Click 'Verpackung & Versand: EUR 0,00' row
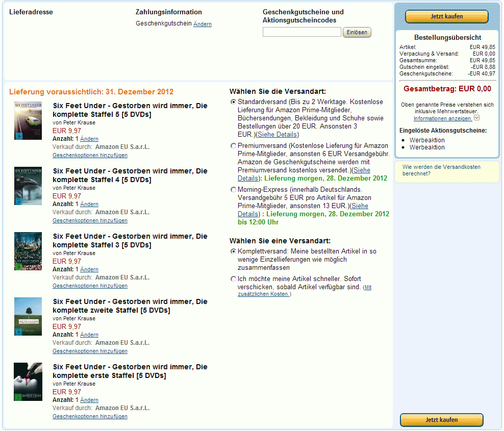Image resolution: width=504 pixels, height=431 pixels. click(447, 54)
